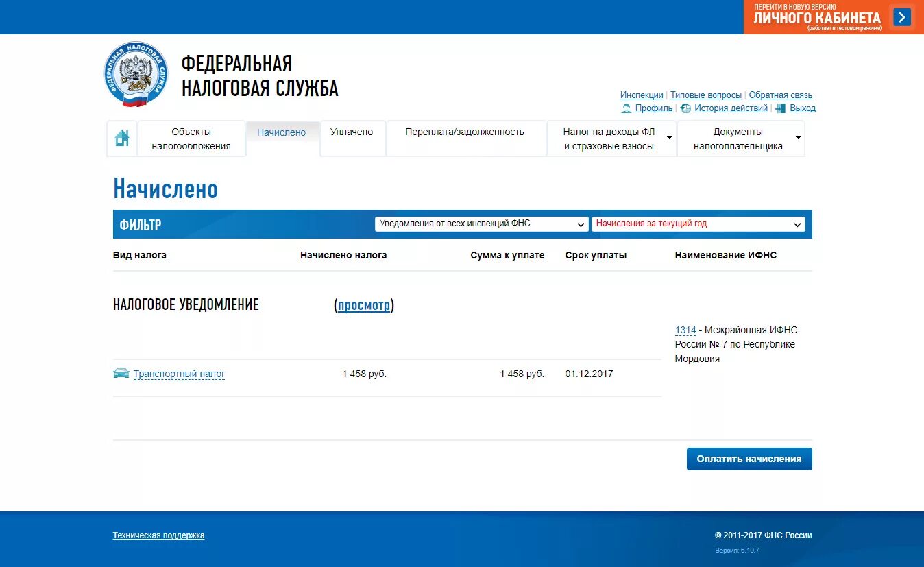This screenshot has width=924, height=567.
Task: Open the просмотр link for the tax notification
Action: 364,305
